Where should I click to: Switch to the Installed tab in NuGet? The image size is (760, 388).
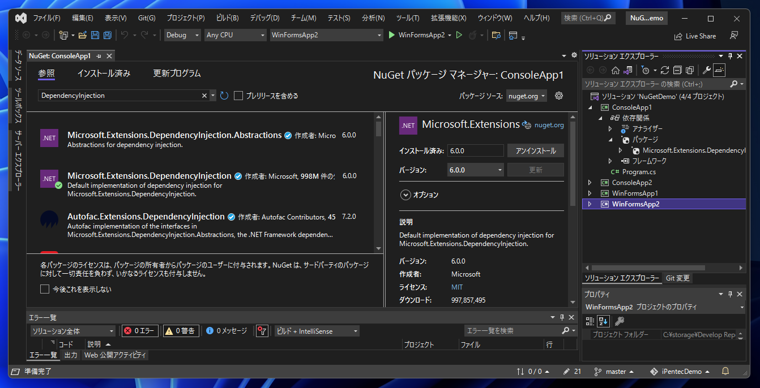pos(104,74)
